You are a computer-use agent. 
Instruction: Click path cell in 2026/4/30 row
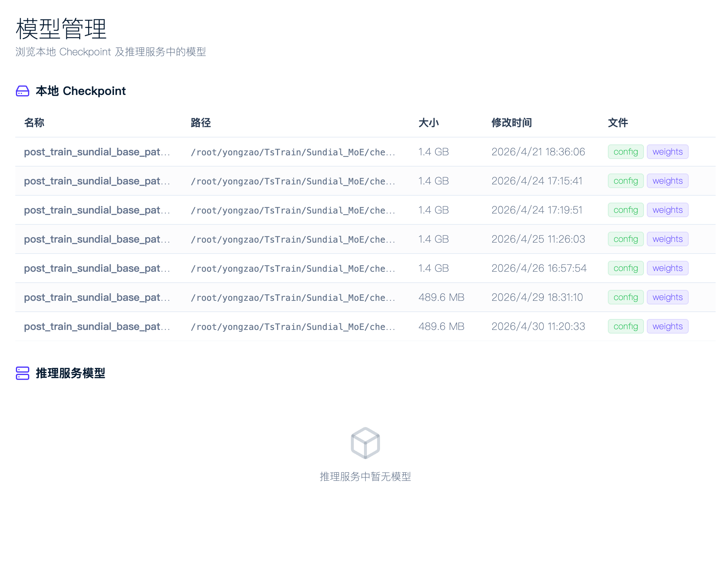click(293, 327)
